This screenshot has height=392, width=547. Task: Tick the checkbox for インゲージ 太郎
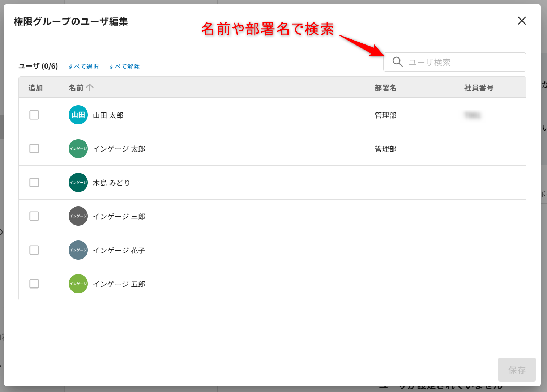click(x=34, y=149)
